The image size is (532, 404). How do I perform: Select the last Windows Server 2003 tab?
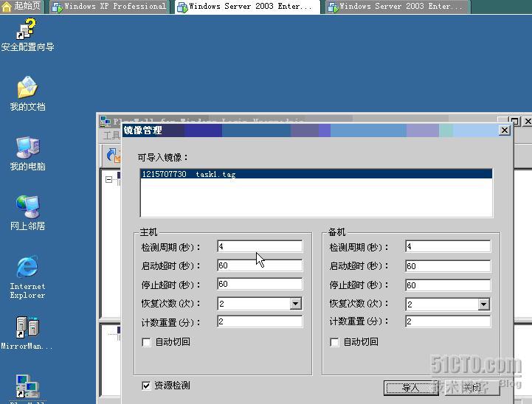point(398,7)
